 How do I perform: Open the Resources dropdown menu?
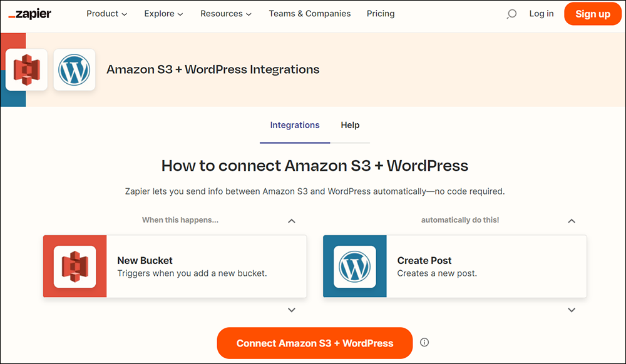coord(226,14)
